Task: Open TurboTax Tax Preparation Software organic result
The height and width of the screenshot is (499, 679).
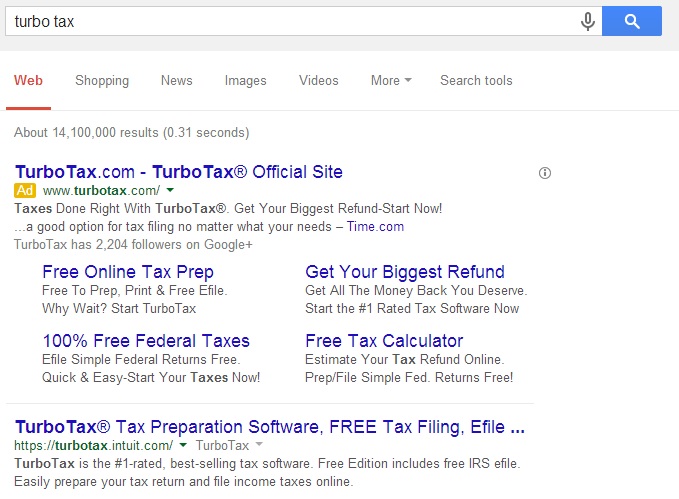Action: [270, 427]
